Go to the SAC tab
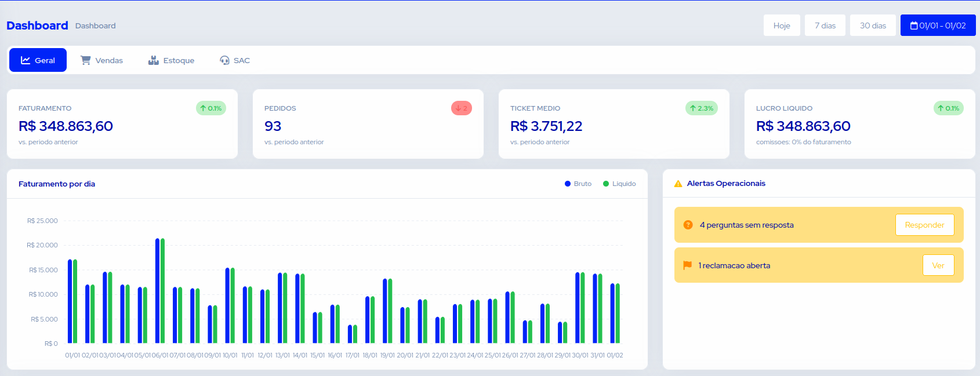 coord(235,60)
